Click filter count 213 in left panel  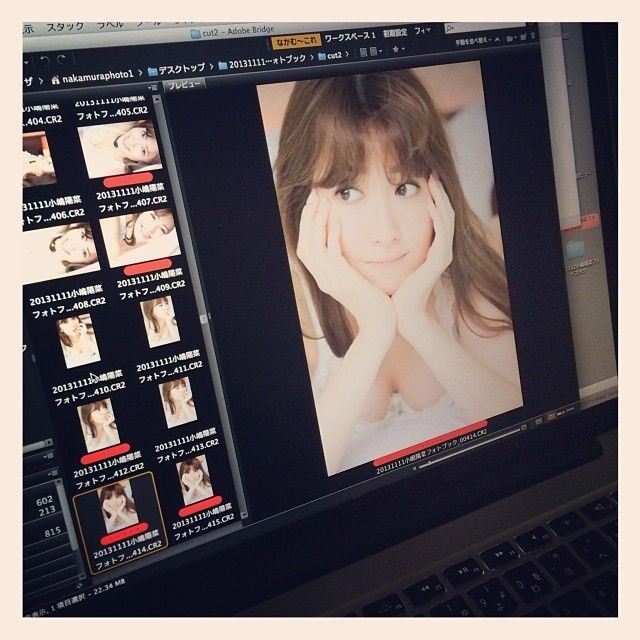47,510
